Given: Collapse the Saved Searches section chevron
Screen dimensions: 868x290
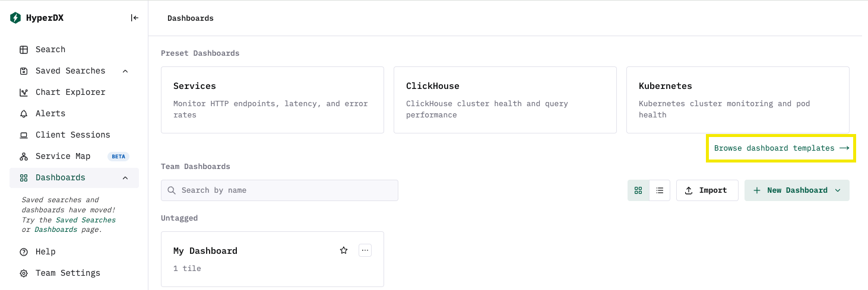Looking at the screenshot, I should [125, 71].
